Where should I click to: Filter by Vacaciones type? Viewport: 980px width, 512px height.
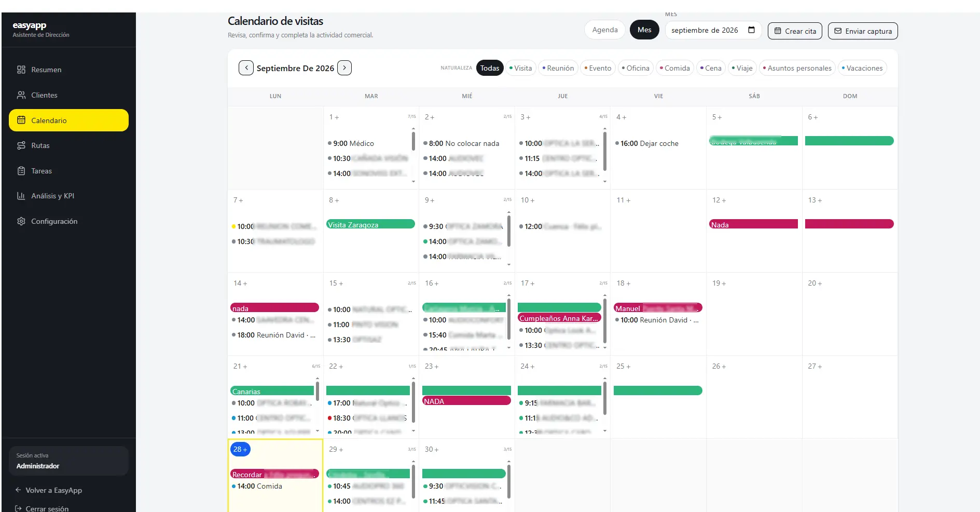click(x=862, y=68)
